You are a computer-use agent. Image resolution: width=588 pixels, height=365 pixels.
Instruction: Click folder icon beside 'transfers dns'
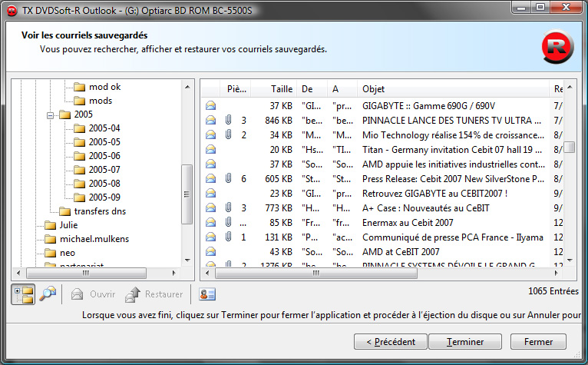64,211
